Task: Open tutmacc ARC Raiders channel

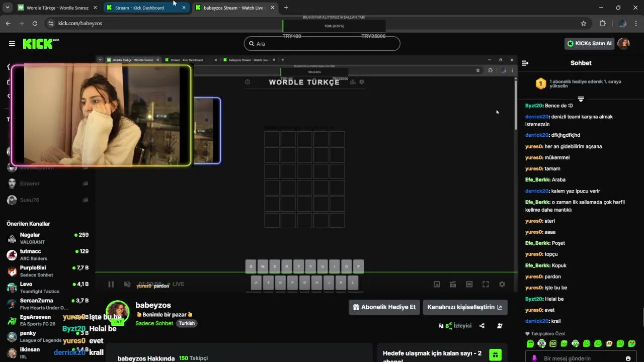Action: pos(48,255)
